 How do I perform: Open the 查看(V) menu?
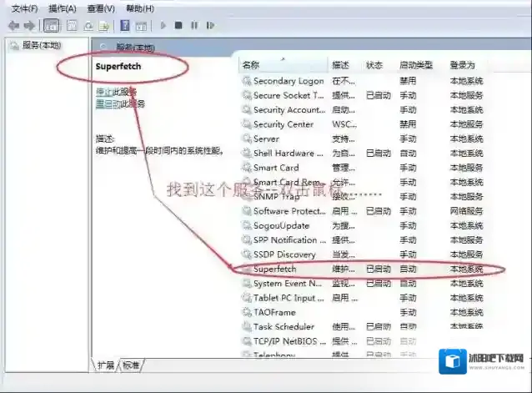[x=101, y=8]
